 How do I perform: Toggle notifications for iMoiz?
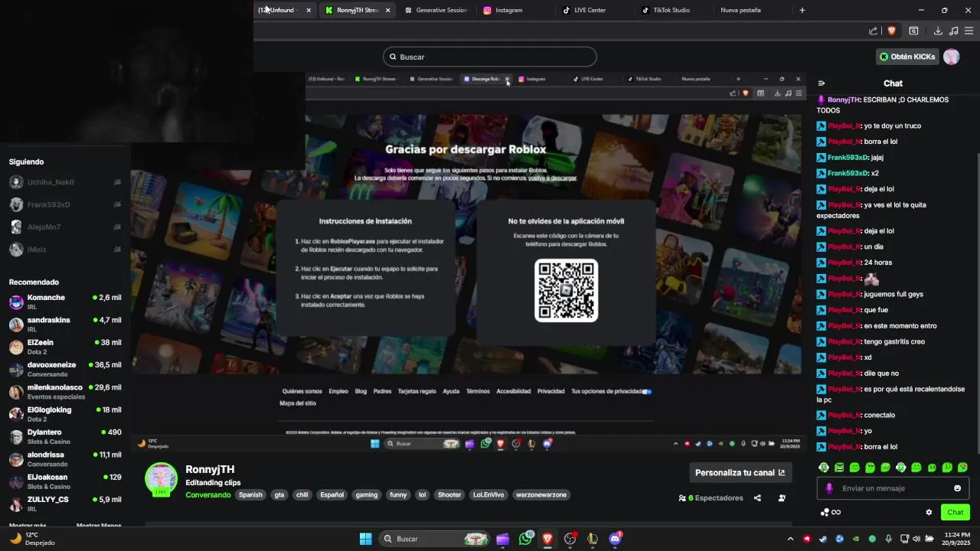tap(117, 249)
